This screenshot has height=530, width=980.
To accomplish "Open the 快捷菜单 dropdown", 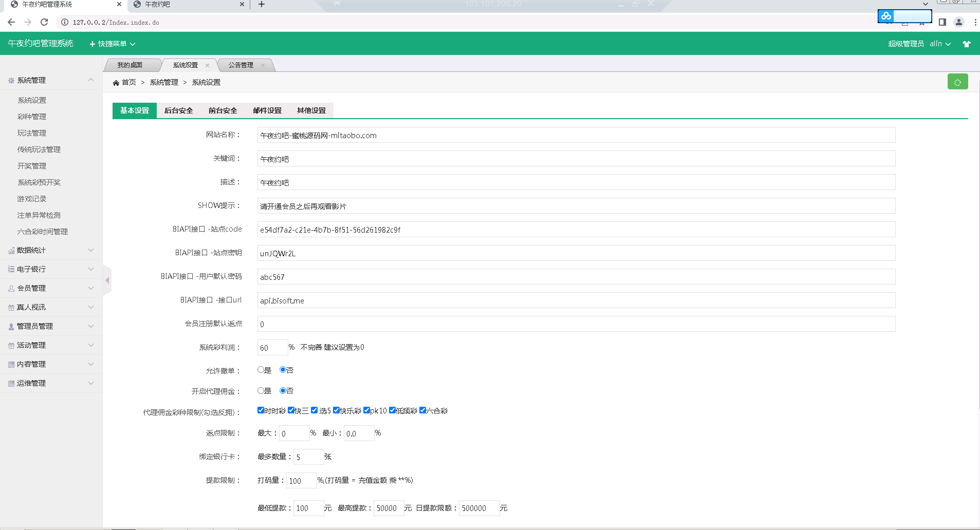I will tap(113, 44).
